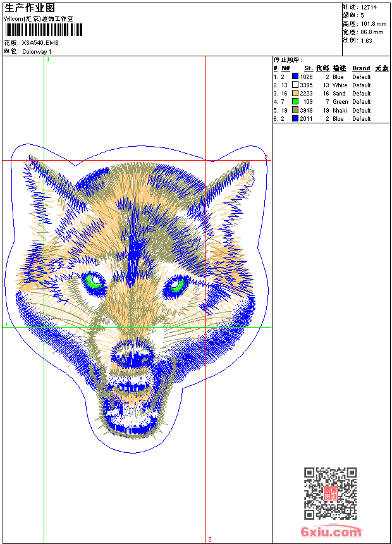392x544 pixels.
Task: Click the barcode under the studio name
Action: tap(44, 30)
